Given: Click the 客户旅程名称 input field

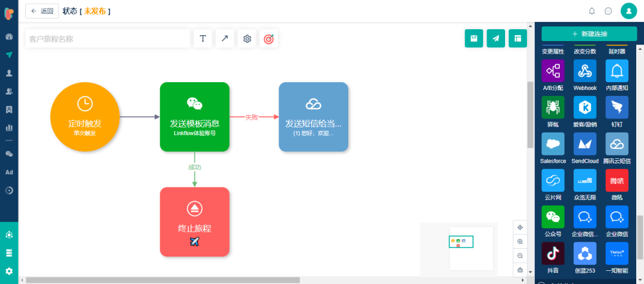Looking at the screenshot, I should [107, 39].
